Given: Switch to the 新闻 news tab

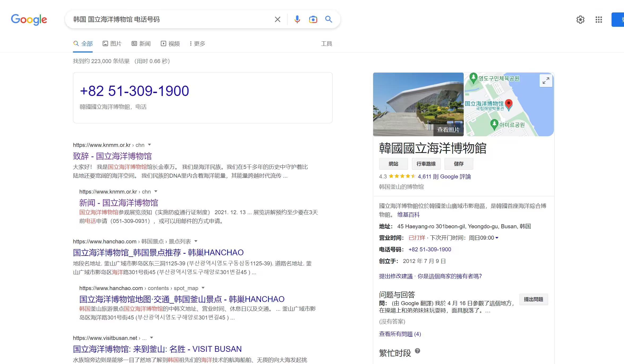Looking at the screenshot, I should coord(141,44).
